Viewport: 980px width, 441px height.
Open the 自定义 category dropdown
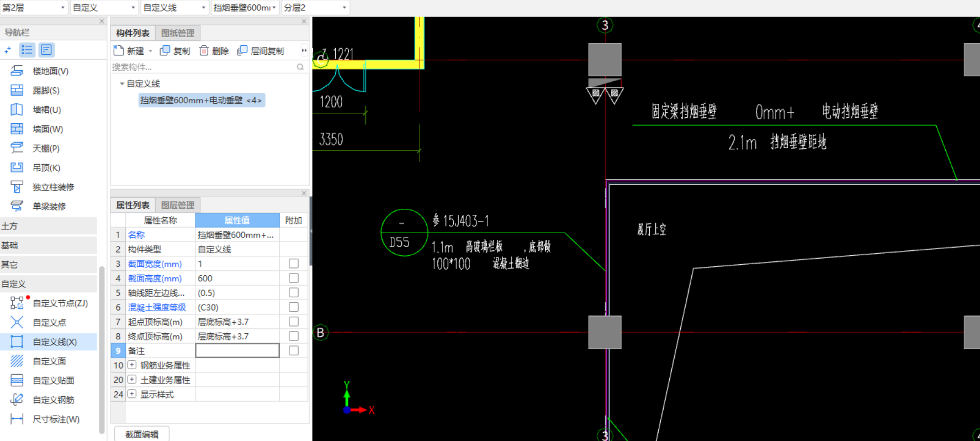pos(104,8)
